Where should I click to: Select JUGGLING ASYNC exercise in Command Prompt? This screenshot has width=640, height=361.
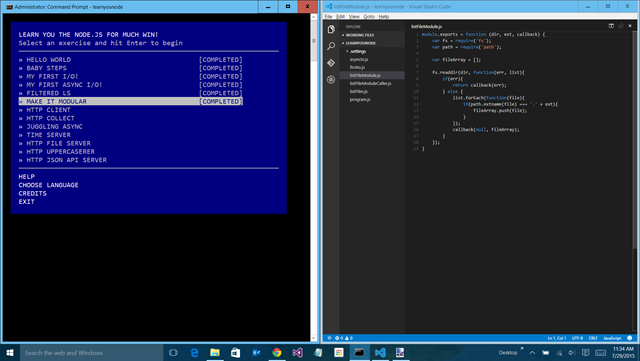54,127
